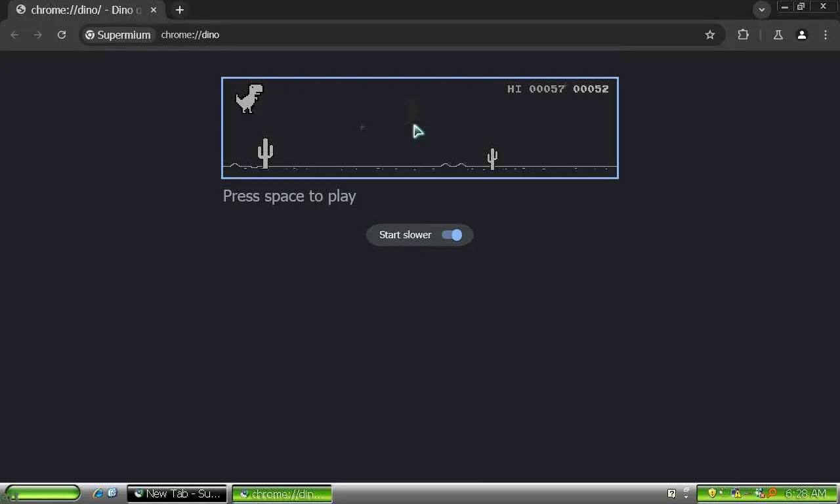Open the profile avatar menu

(802, 35)
